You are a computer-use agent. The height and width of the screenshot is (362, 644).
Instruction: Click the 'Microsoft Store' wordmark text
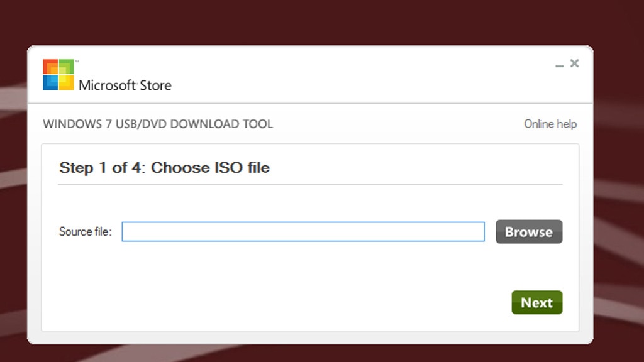tap(125, 85)
